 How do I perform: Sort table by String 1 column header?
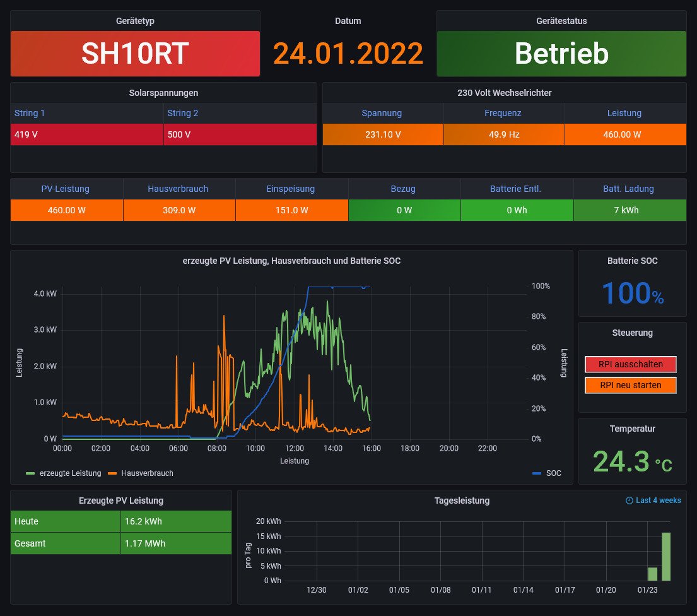click(30, 114)
